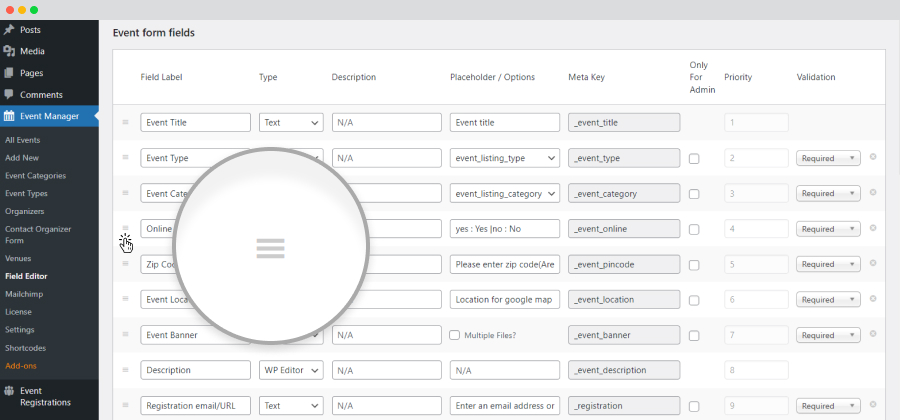Grab the drag handle of Event Type row
The width and height of the screenshot is (900, 420).
pyautogui.click(x=125, y=157)
